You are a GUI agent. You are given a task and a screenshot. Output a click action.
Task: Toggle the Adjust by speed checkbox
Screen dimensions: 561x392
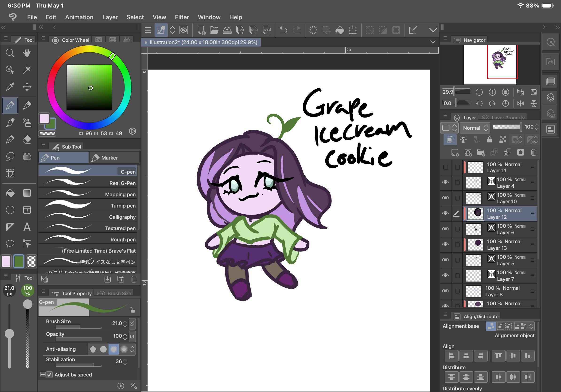(50, 375)
